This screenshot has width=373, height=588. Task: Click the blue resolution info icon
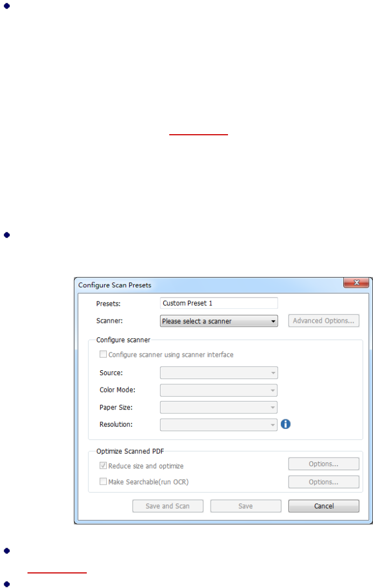coord(285,424)
